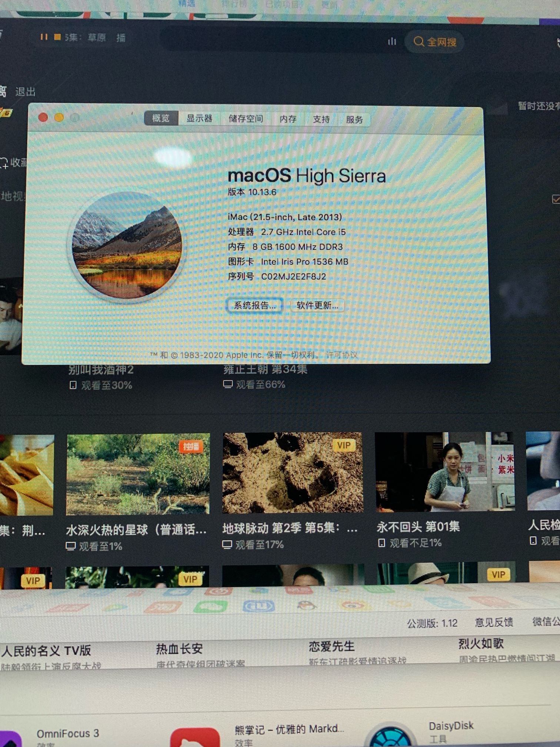Open 永不回头 第01集 thumbnail
The width and height of the screenshot is (560, 747).
coord(445,471)
